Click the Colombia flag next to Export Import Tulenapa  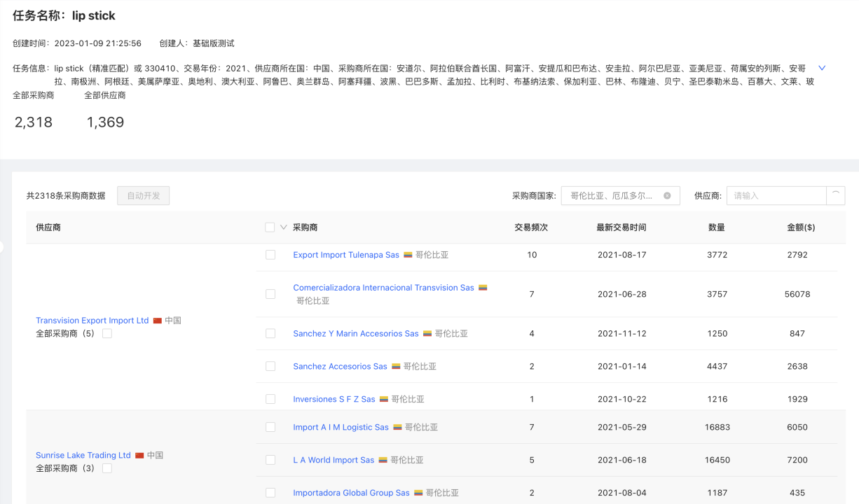coord(408,255)
